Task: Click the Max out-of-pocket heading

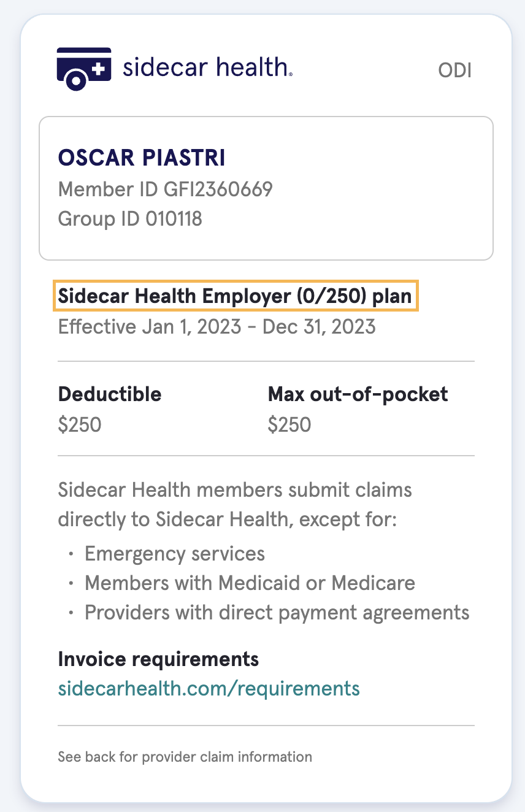Action: click(358, 394)
